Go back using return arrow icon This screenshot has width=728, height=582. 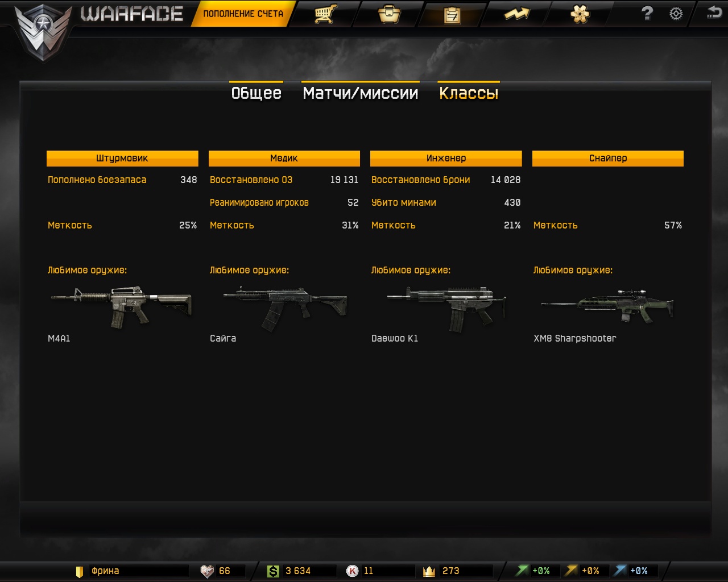coord(714,13)
